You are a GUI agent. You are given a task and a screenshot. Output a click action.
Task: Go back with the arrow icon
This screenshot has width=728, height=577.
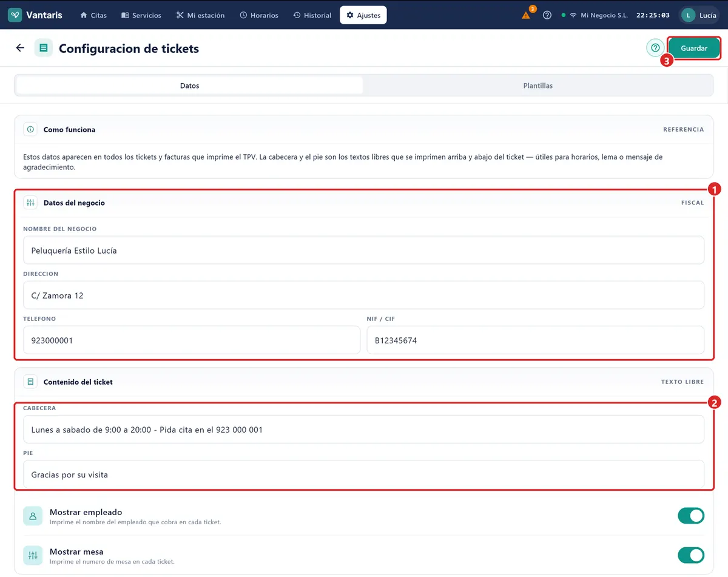pyautogui.click(x=21, y=48)
